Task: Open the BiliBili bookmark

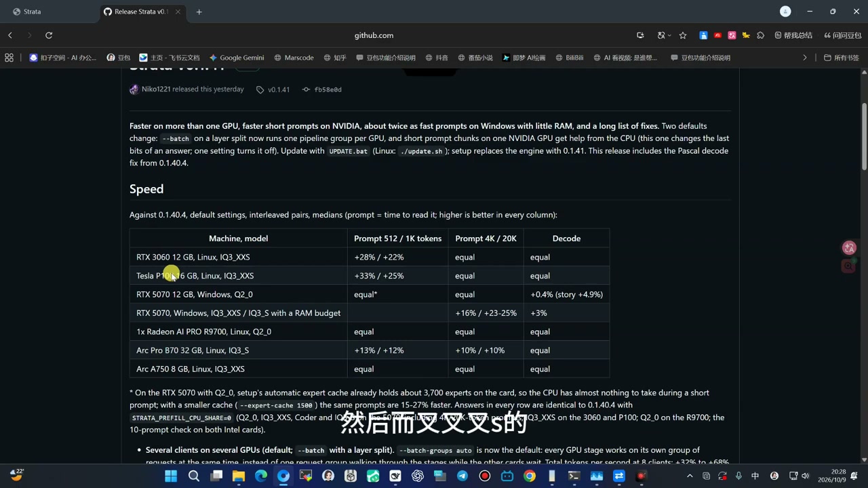Action: click(568, 58)
